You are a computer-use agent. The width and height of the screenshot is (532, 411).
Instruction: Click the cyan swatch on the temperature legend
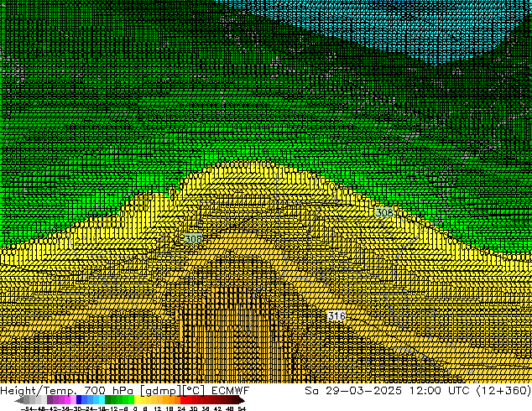click(102, 400)
